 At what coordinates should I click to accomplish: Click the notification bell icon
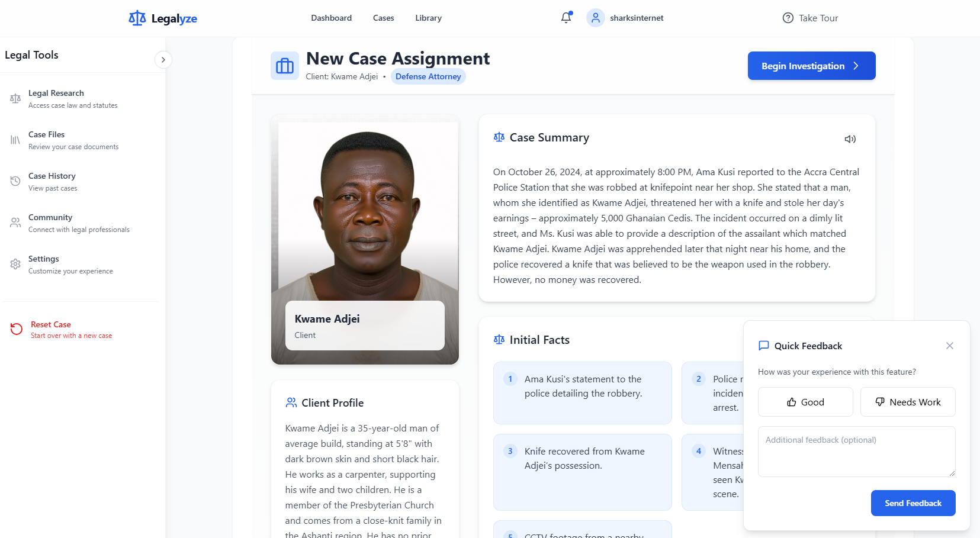point(566,18)
